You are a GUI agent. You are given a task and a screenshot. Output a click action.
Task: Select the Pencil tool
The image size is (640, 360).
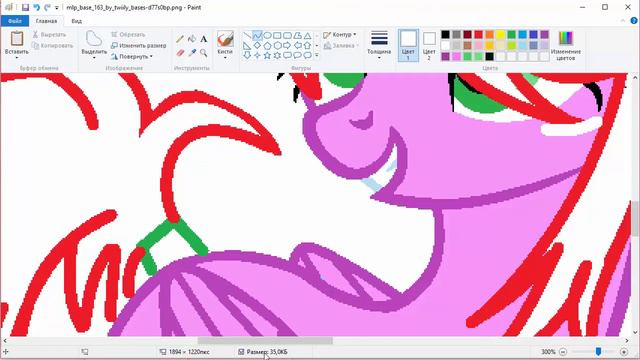point(180,39)
